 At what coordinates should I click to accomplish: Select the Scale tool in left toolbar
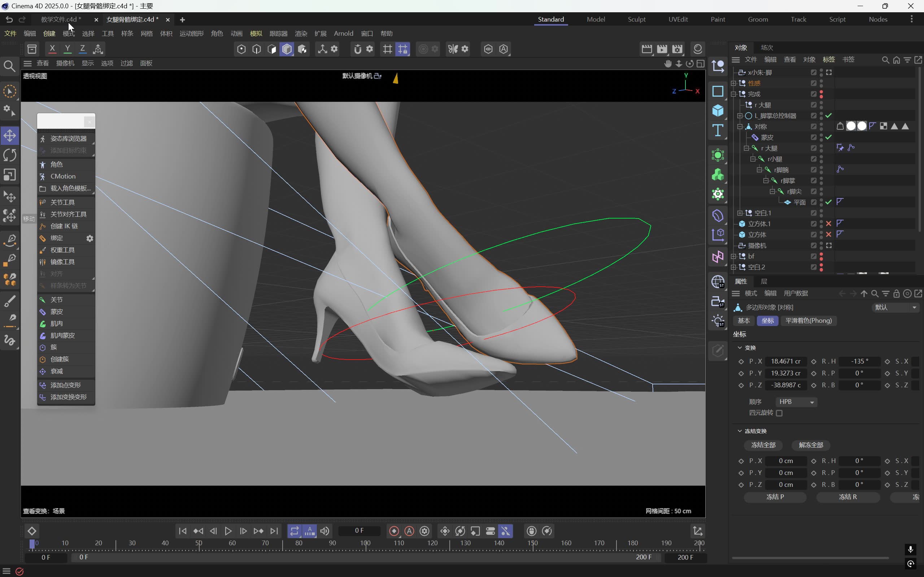tap(10, 175)
